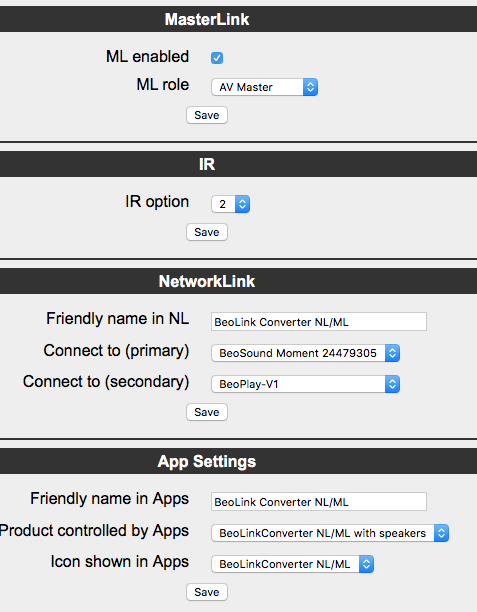Click the ML enabled label text
Screen dimensions: 477x612
coord(148,57)
